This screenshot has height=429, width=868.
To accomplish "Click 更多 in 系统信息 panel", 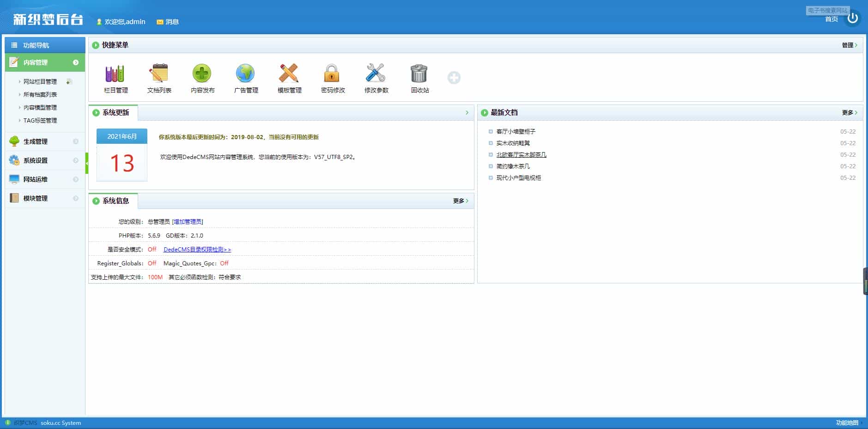I will click(461, 201).
